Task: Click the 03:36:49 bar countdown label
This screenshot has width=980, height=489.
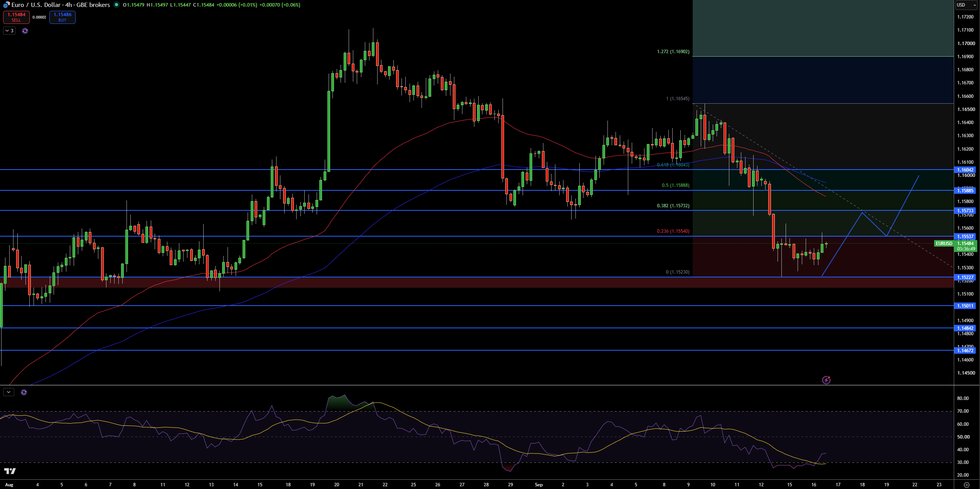Action: pos(965,249)
